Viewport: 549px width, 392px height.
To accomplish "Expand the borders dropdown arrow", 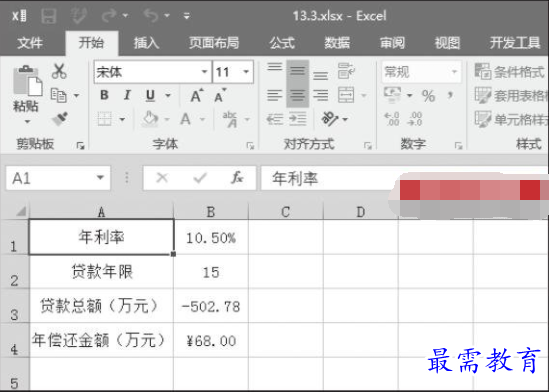I will coord(122,119).
